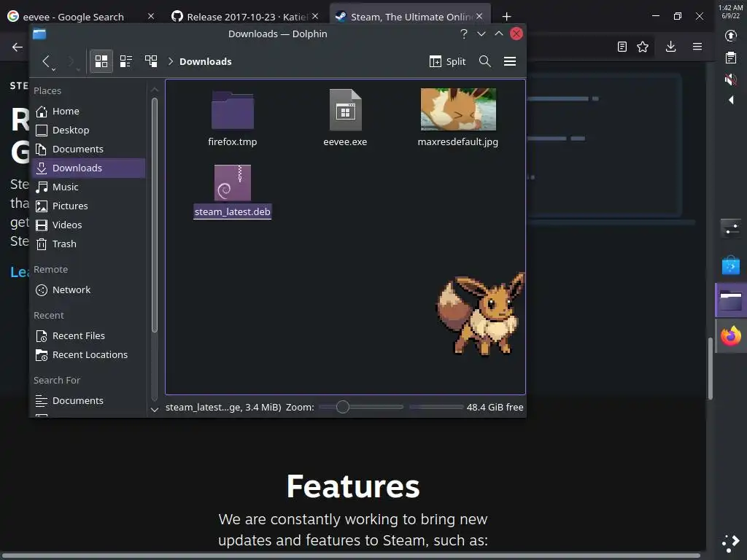Open a new Firefox tab
The width and height of the screenshot is (747, 560).
506,17
